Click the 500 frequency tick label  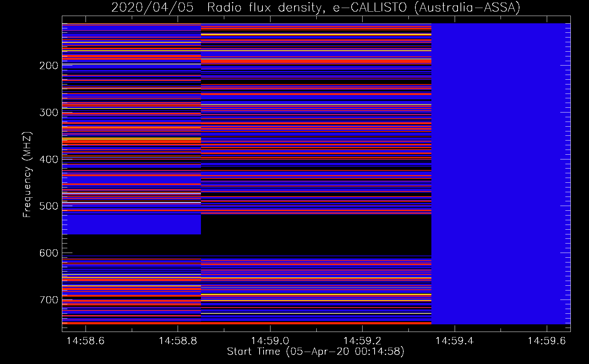tap(49, 206)
